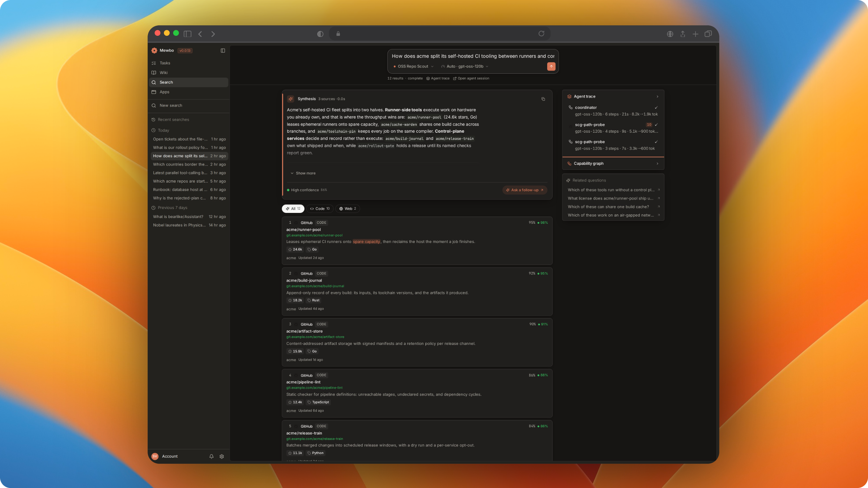Click the search query input field
This screenshot has width=868, height=488.
click(473, 56)
